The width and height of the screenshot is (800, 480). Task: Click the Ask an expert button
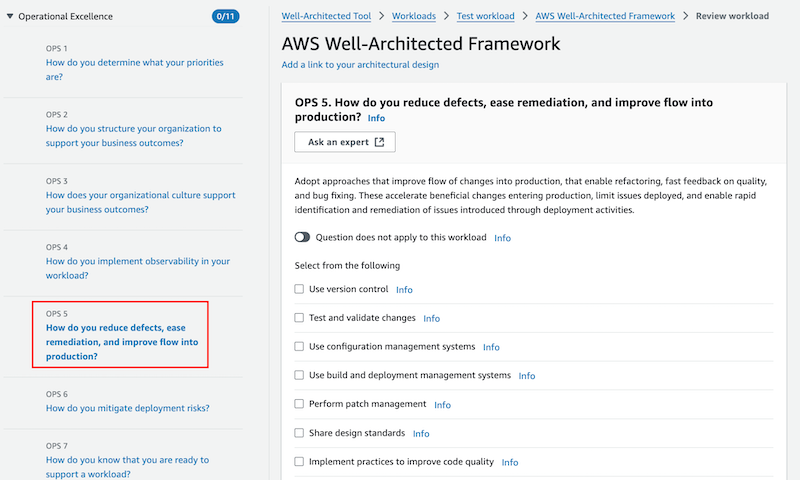tap(344, 142)
